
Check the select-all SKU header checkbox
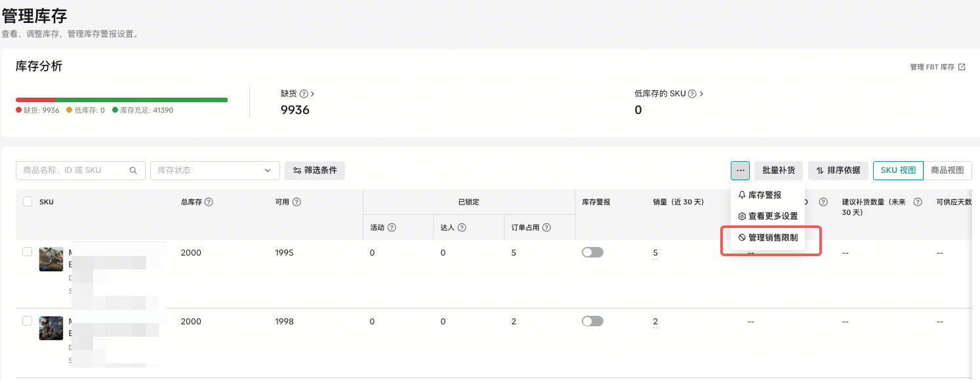click(x=28, y=202)
